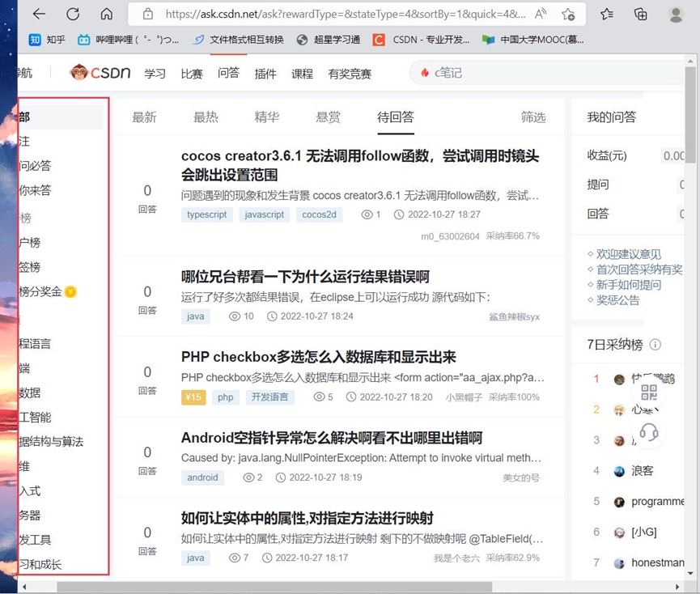700x594 pixels.
Task: Select the 工智能 sidebar category
Action: (35, 418)
